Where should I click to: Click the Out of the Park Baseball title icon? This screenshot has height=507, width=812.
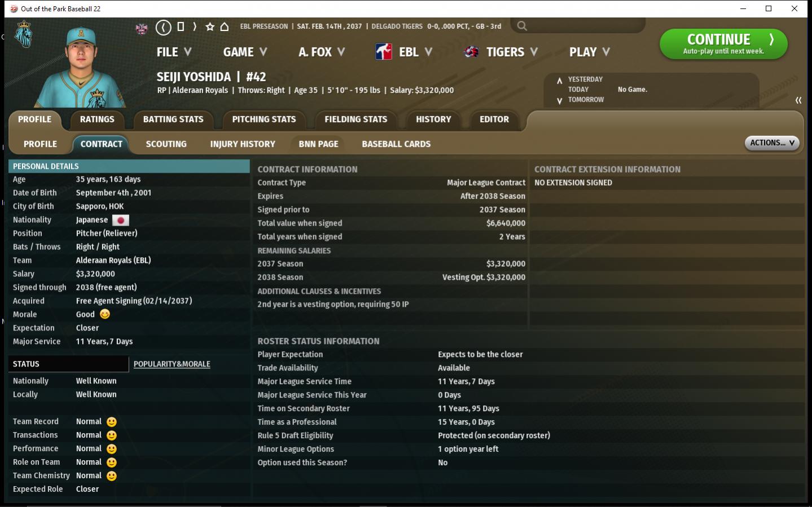pyautogui.click(x=14, y=8)
